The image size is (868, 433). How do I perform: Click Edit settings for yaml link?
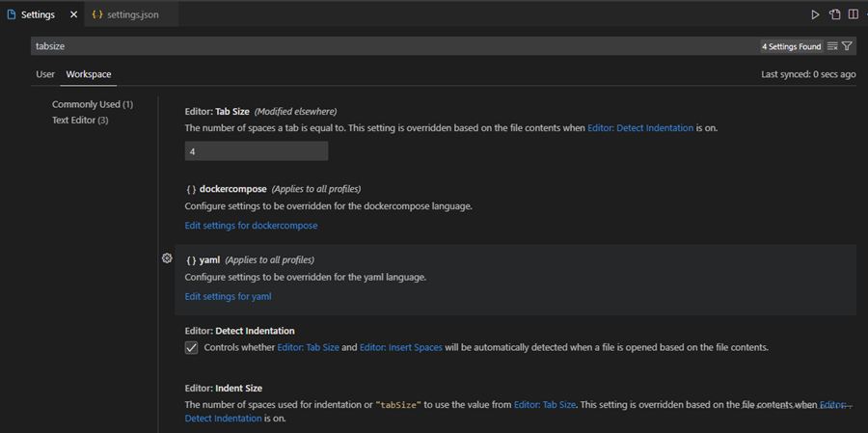(228, 297)
